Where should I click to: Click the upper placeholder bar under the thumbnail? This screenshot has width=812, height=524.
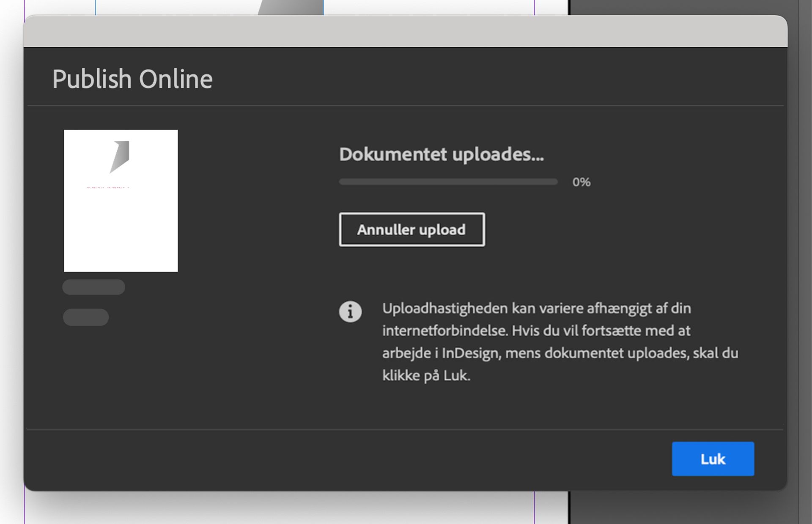click(x=93, y=287)
